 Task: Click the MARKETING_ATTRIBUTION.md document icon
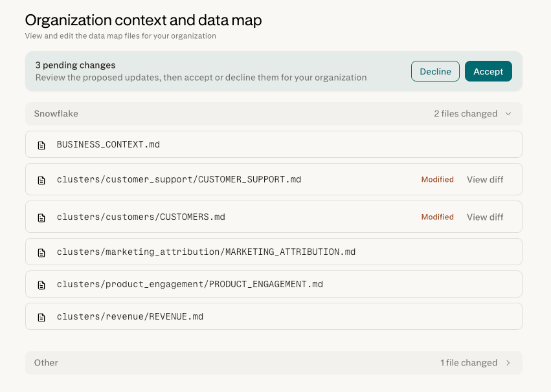(x=41, y=253)
